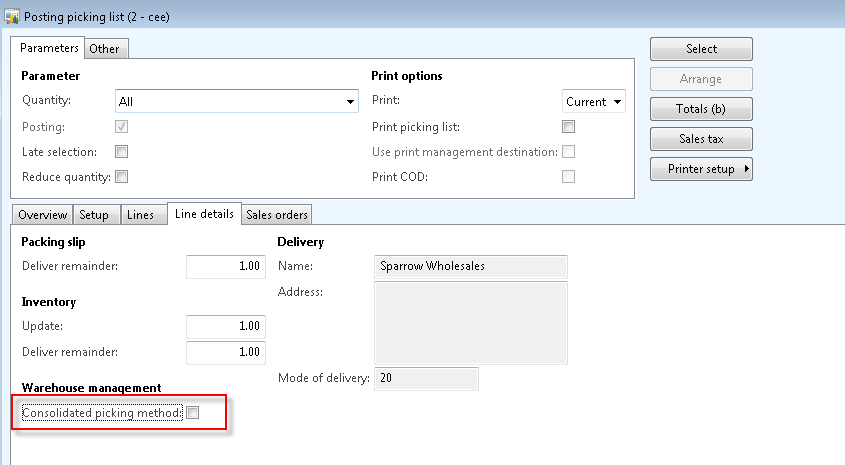Click the Select button
Viewport: 845px width, 465px height.
701,49
